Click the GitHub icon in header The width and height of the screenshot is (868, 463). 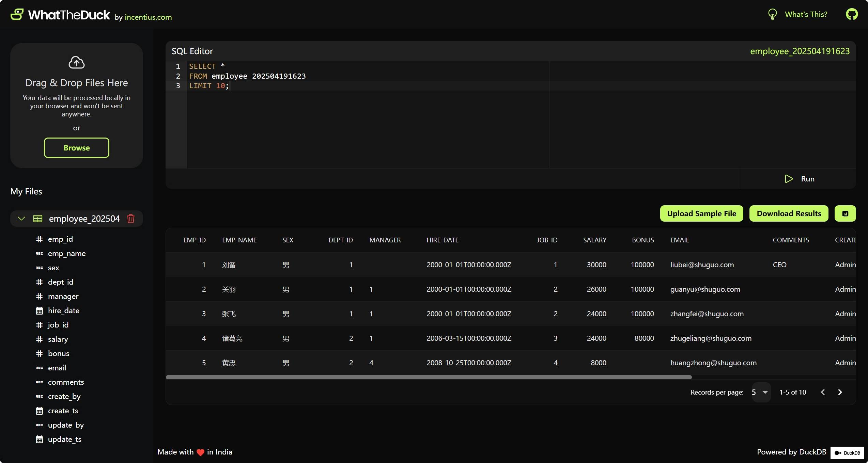pyautogui.click(x=852, y=14)
